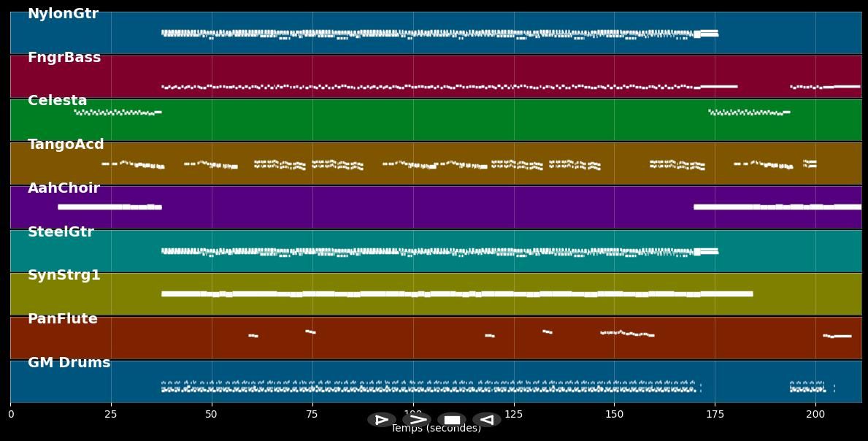Image resolution: width=868 pixels, height=441 pixels.
Task: Click the long AahChoir note at the start
Action: 110,207
